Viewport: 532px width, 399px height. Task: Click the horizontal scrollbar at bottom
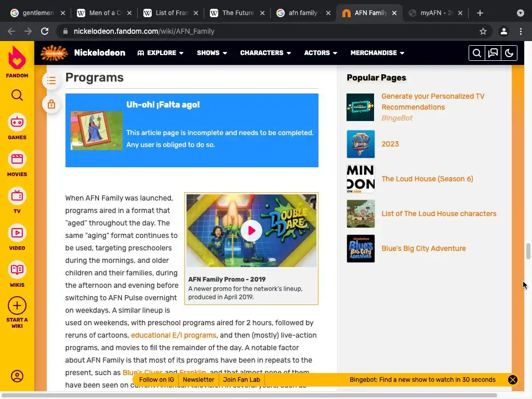point(249,395)
